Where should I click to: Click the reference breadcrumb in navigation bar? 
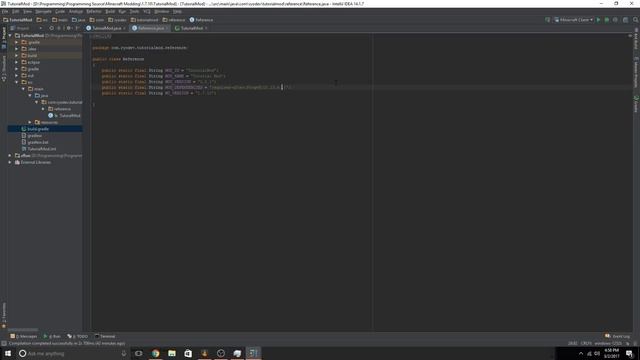pos(174,20)
